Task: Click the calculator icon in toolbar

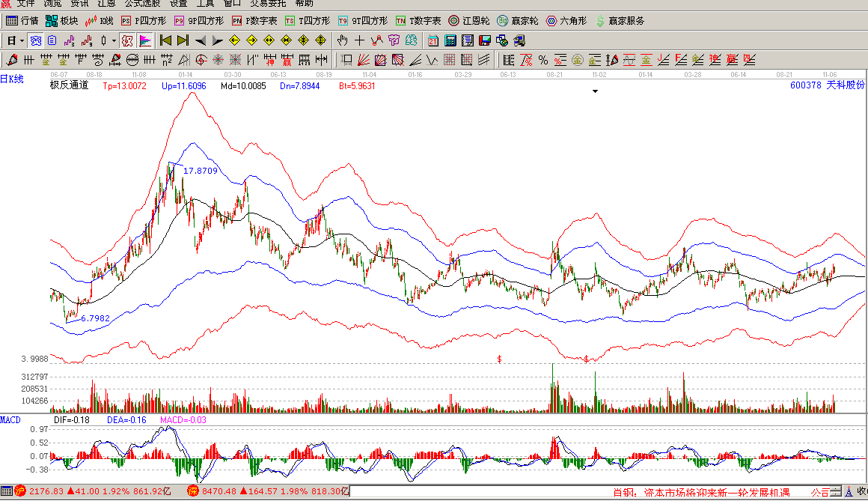Action: pyautogui.click(x=452, y=40)
